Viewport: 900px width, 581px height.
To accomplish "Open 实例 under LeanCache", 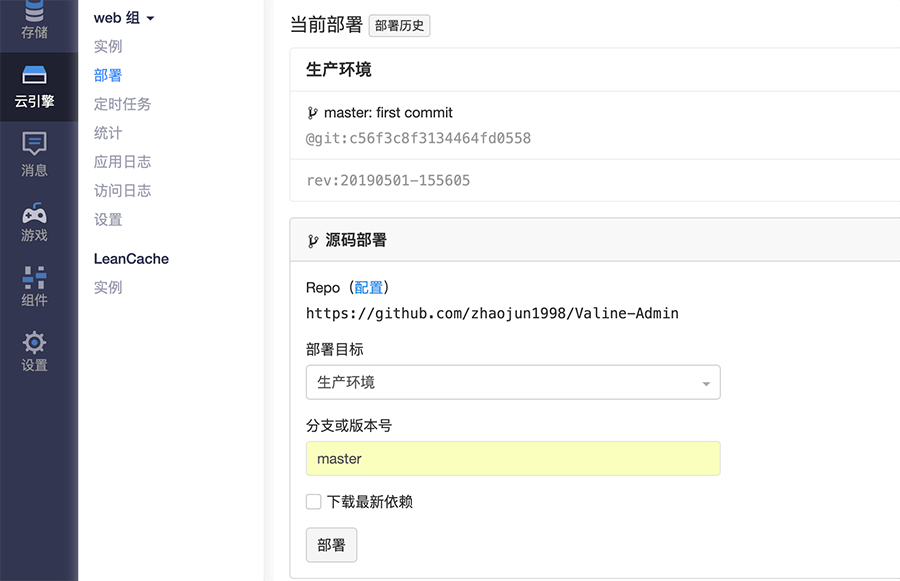I will (108, 288).
